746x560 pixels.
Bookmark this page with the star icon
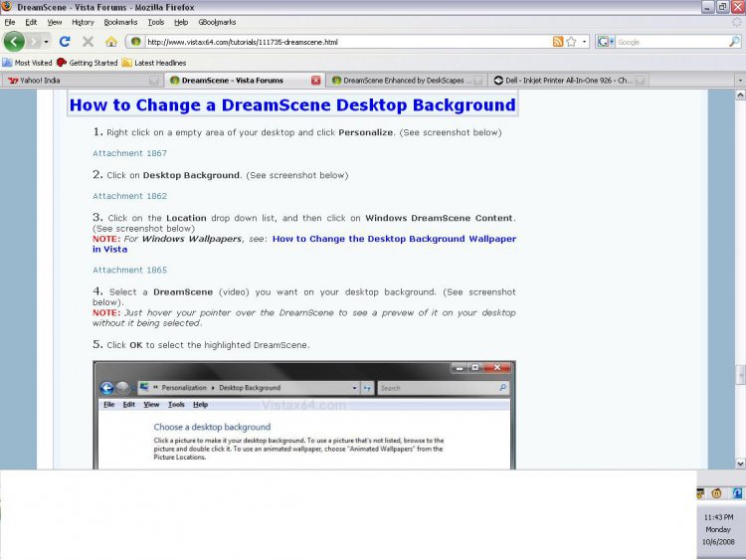pyautogui.click(x=571, y=42)
